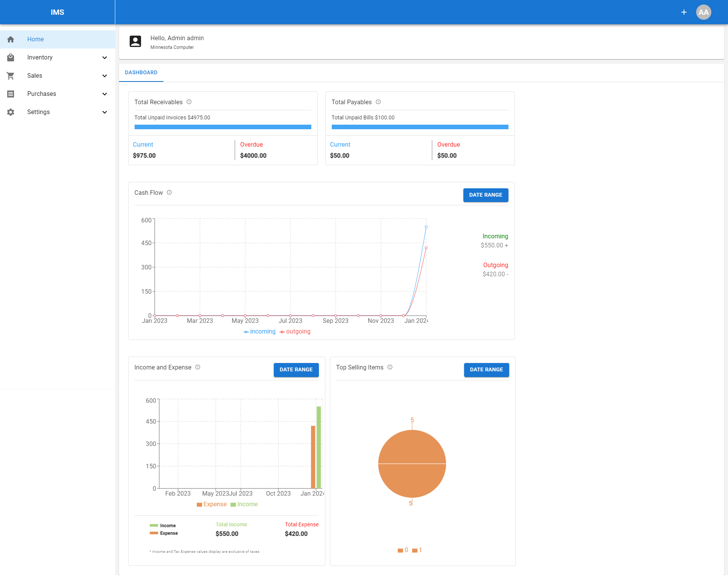
Task: Toggle Expense series in bar chart legend
Action: 212,504
